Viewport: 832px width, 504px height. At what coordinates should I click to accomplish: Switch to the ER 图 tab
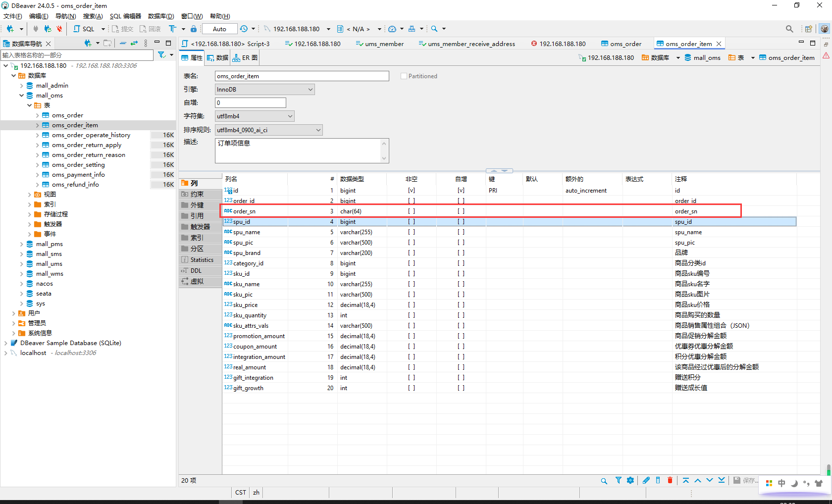[245, 57]
